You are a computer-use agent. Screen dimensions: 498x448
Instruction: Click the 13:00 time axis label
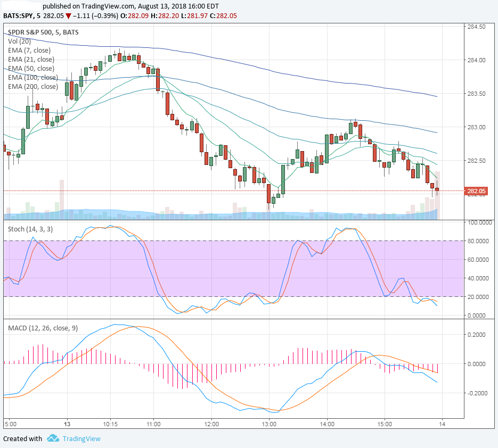(269, 424)
